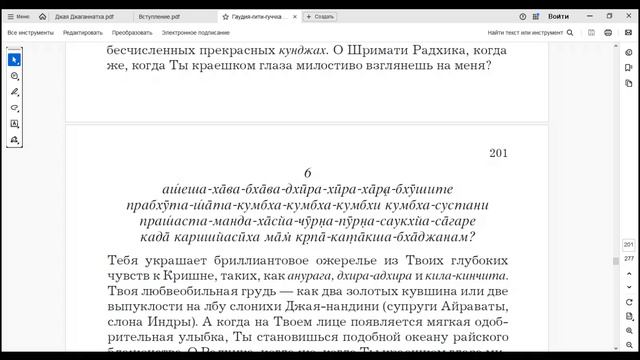Screen dimensions: 640x360
Task: Select the zoom marquee tool in quick toolbar
Action: point(14,76)
